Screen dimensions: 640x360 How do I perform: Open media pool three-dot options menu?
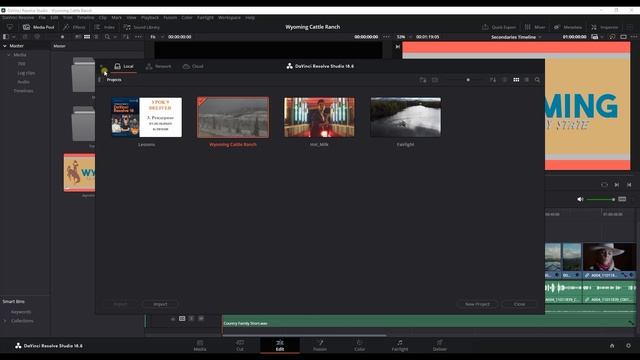138,37
